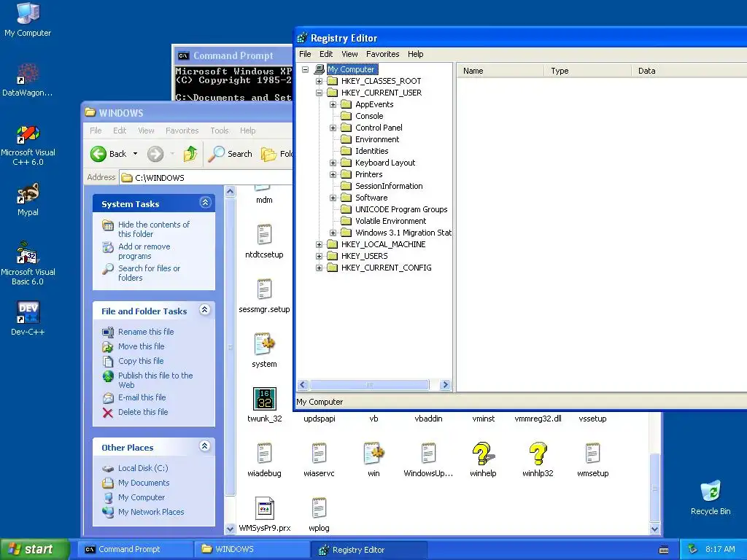Click Delete this file link

143,412
